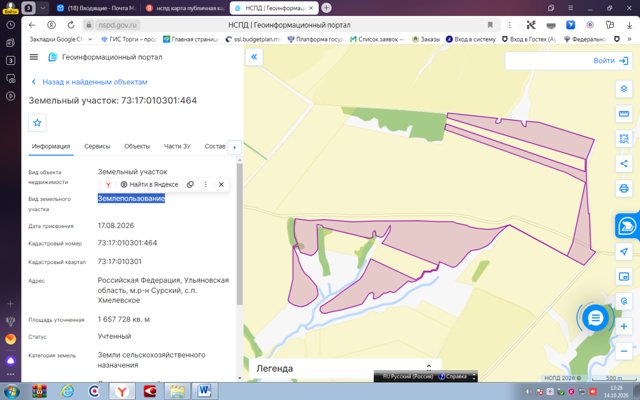Open the browser extensions puzzle icon
The height and width of the screenshot is (400, 640).
pos(610,25)
